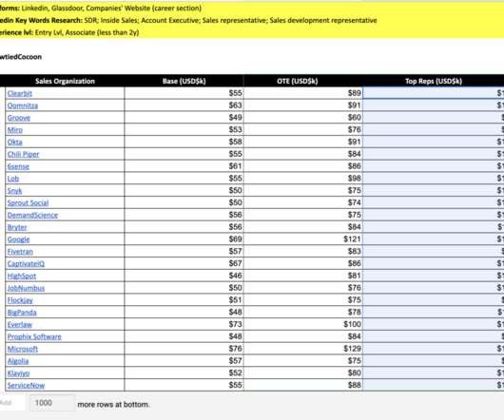Open the Google link
The height and width of the screenshot is (420, 504).
[19, 239]
